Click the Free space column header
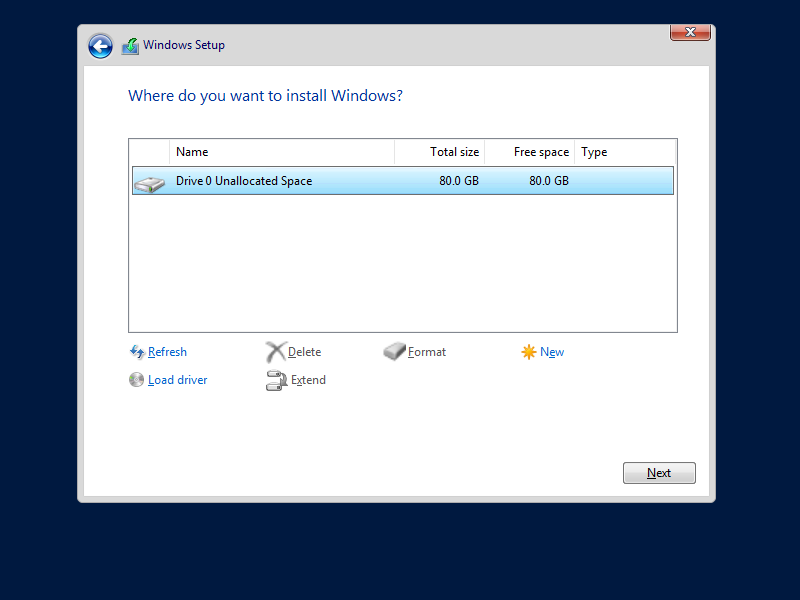 click(x=530, y=152)
